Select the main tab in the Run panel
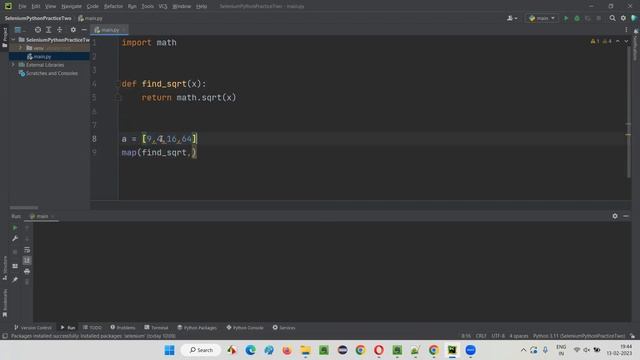This screenshot has width=640, height=360. click(x=42, y=216)
